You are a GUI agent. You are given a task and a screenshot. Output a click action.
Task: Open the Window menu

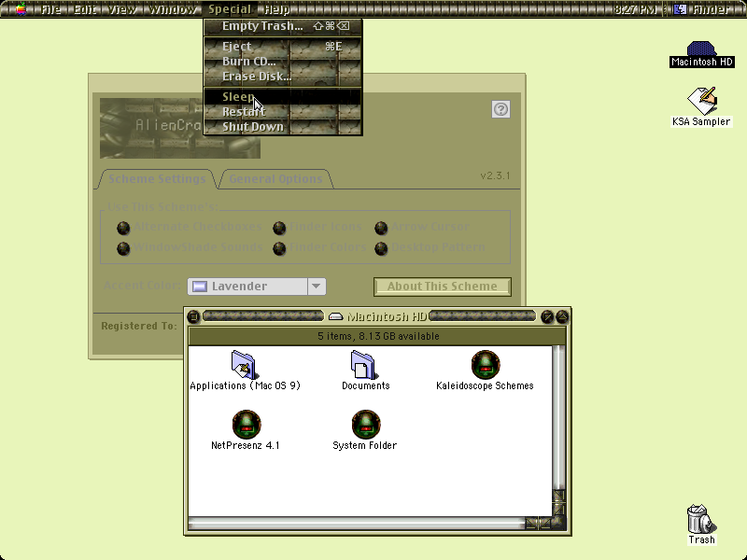click(x=173, y=9)
